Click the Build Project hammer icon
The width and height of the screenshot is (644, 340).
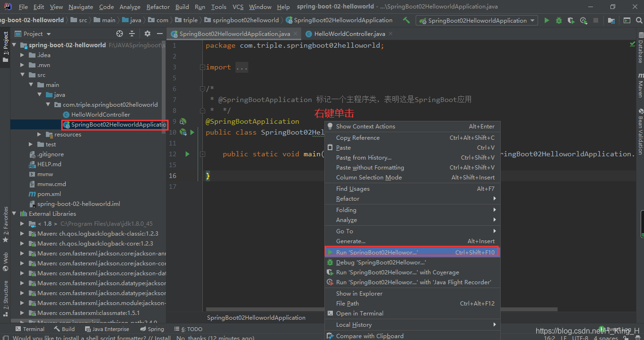[406, 20]
